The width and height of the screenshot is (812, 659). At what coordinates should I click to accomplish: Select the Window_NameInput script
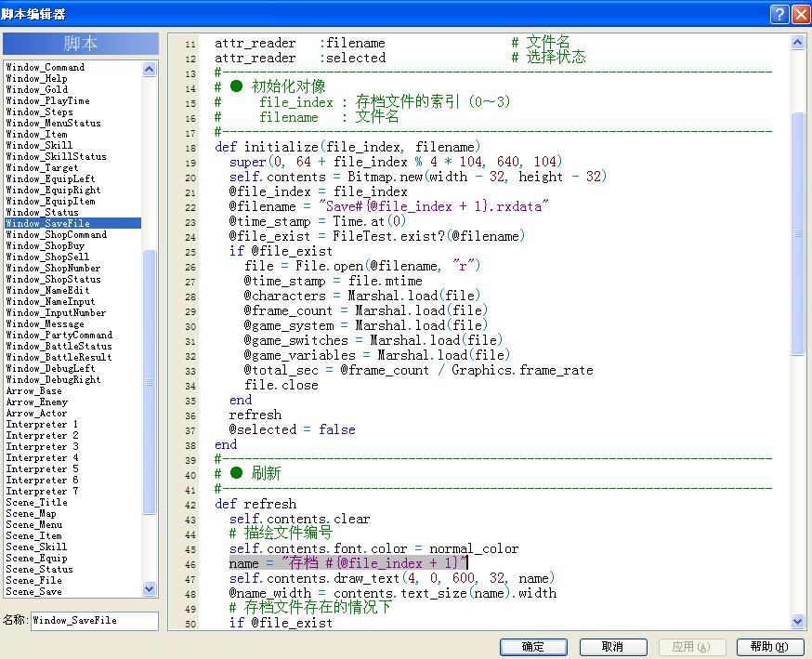(x=50, y=301)
